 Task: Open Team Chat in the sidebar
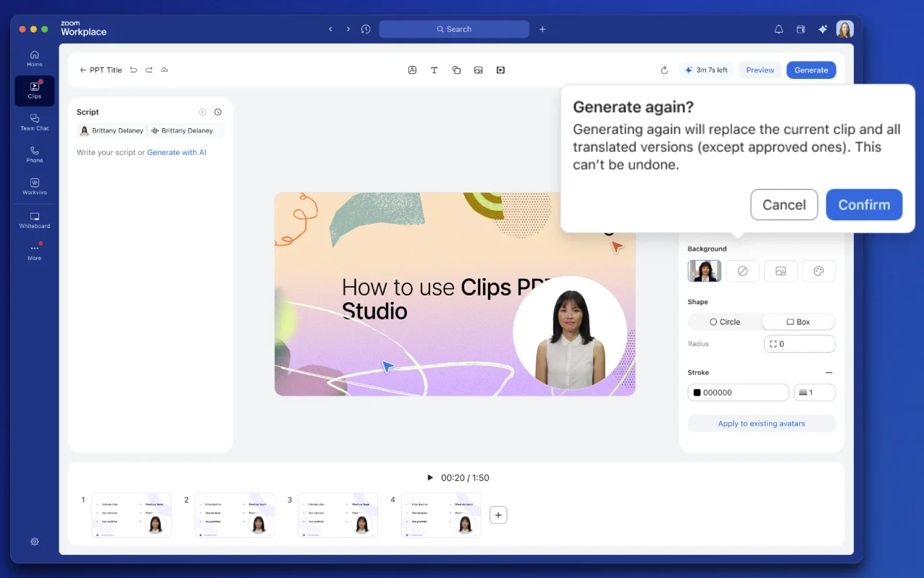pyautogui.click(x=34, y=122)
